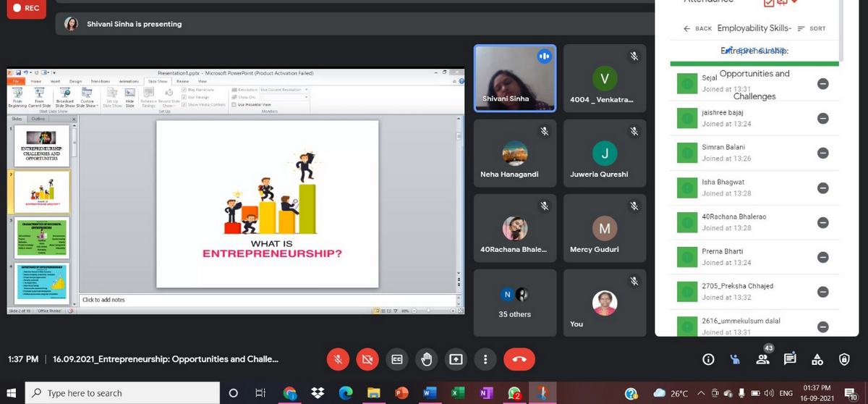Viewport: 868px width, 404px height.
Task: Click the Present now screen share icon
Action: 456,359
